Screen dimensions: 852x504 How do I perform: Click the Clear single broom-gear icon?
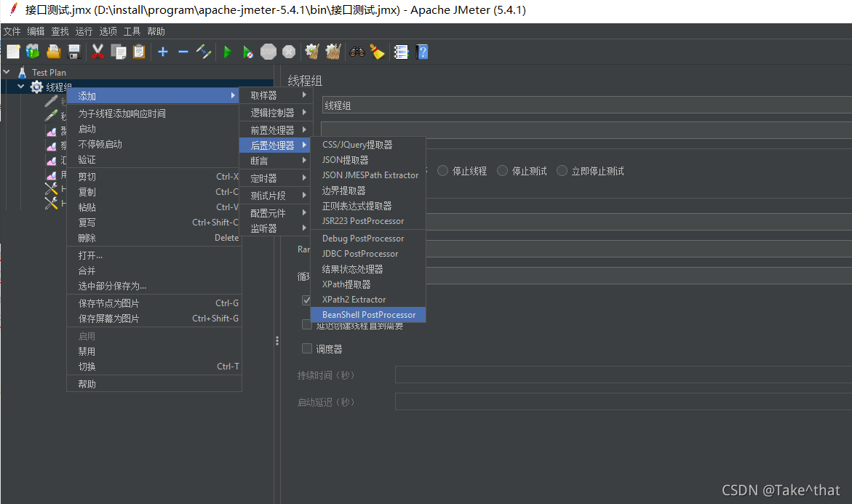tap(312, 52)
